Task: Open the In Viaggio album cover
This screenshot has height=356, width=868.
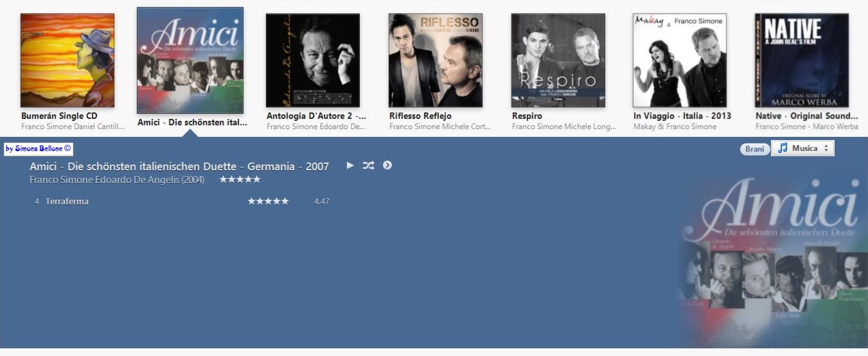Action: tap(680, 60)
